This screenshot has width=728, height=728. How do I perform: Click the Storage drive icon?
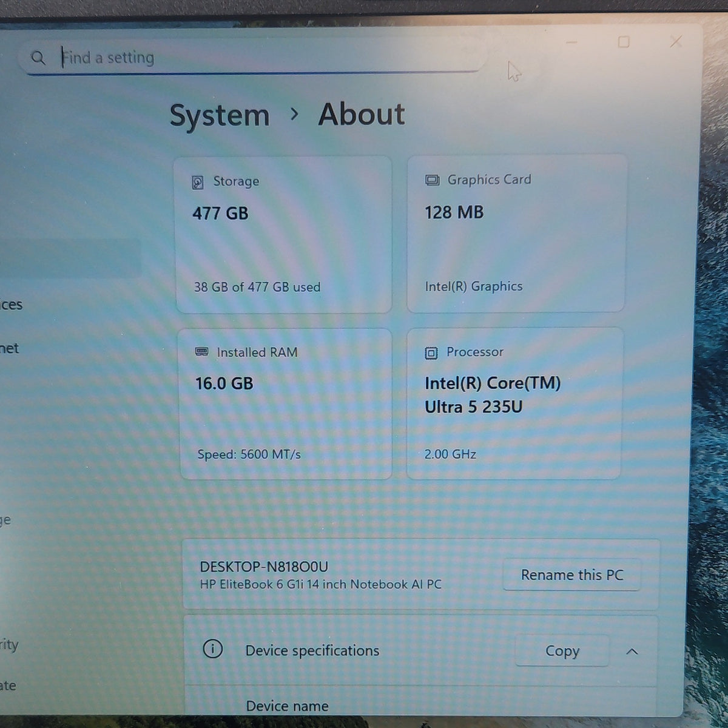[198, 182]
